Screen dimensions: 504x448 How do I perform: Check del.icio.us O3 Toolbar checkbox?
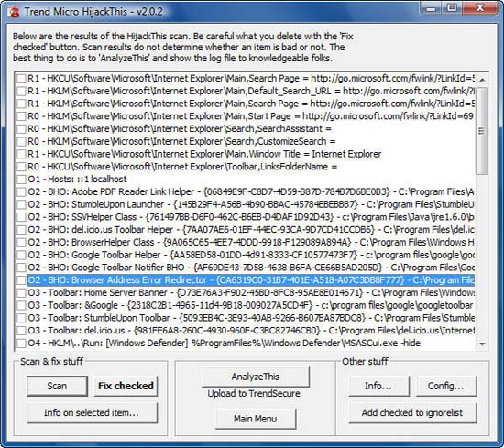pyautogui.click(x=21, y=331)
